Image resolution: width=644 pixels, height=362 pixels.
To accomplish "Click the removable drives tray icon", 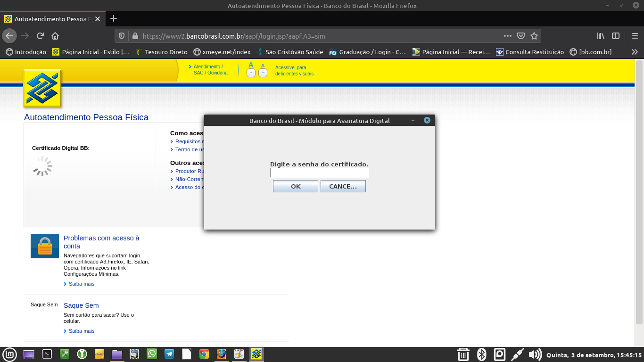I will [500, 354].
